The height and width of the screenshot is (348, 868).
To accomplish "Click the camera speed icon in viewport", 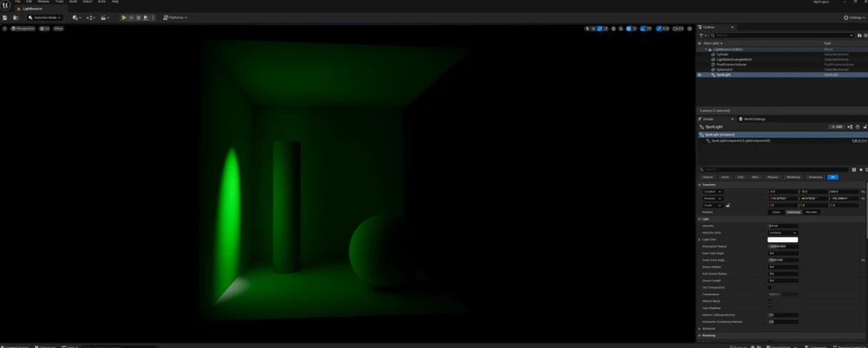I will click(678, 29).
